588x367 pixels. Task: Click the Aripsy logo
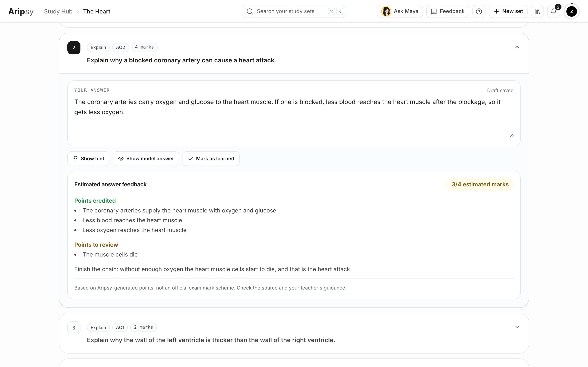[21, 11]
